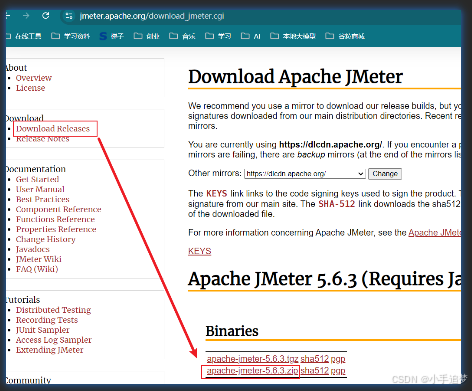Open Component Reference
472x391 pixels.
58,209
